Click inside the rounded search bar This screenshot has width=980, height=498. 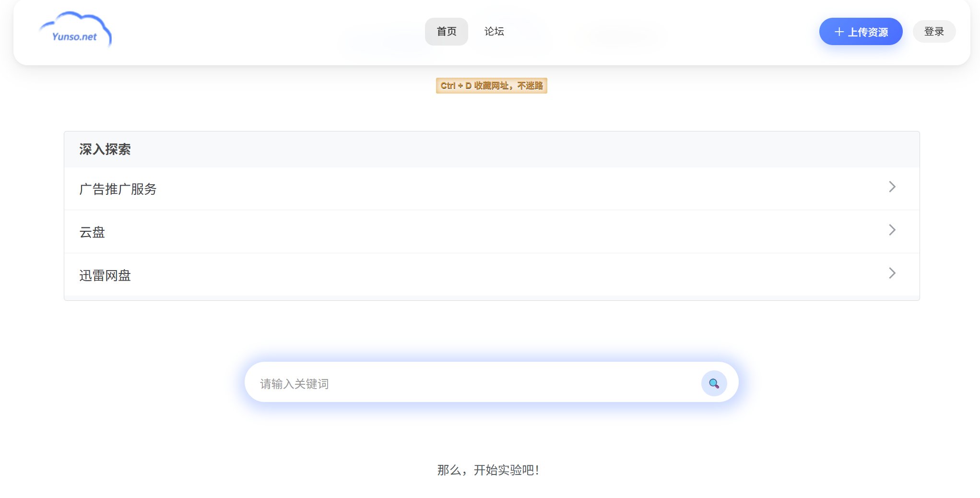coord(480,383)
